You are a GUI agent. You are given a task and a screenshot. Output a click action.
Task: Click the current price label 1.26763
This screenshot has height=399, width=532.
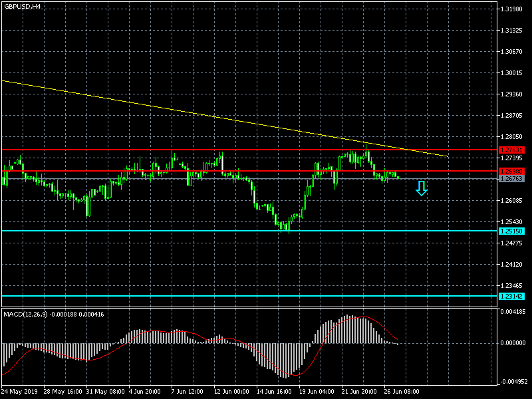(511, 178)
